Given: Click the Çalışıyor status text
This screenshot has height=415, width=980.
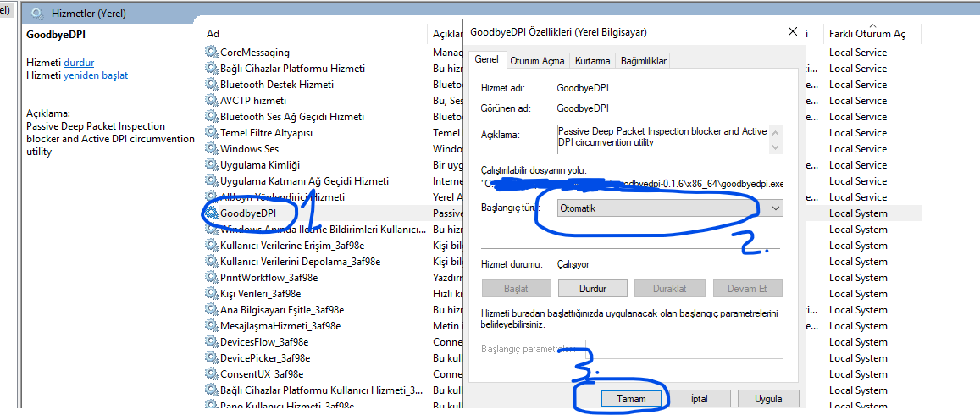Looking at the screenshot, I should (x=573, y=264).
